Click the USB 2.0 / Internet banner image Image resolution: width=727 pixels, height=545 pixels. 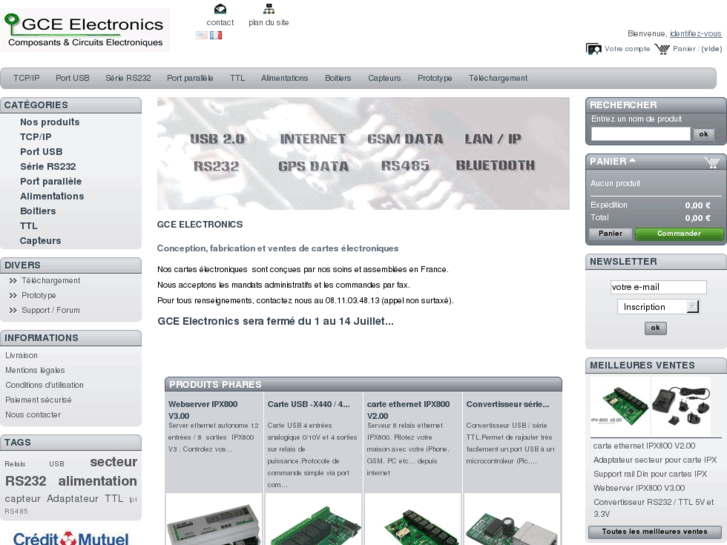[x=363, y=154]
